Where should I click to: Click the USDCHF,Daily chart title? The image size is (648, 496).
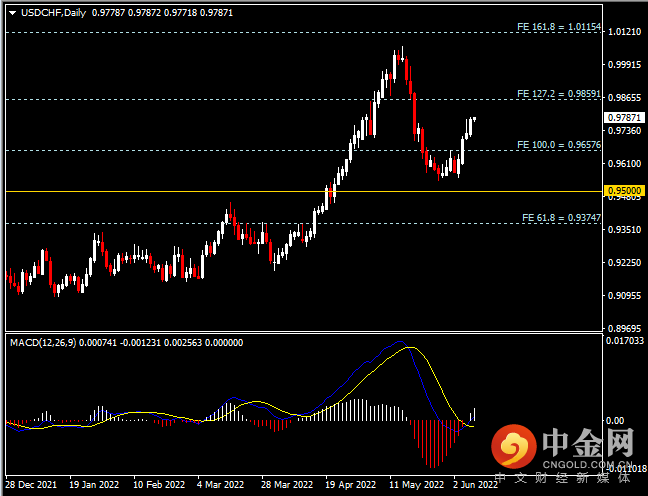[53, 13]
